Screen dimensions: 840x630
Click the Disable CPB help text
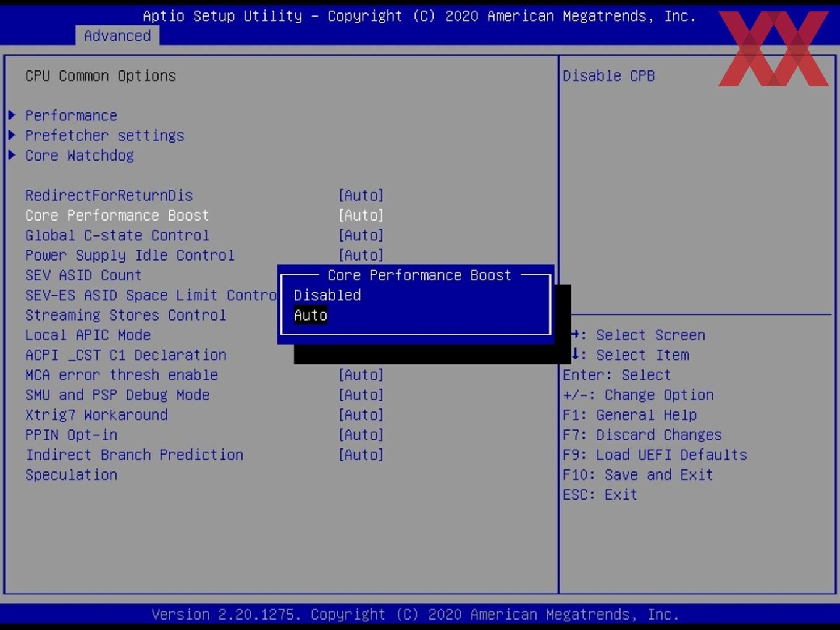[608, 75]
